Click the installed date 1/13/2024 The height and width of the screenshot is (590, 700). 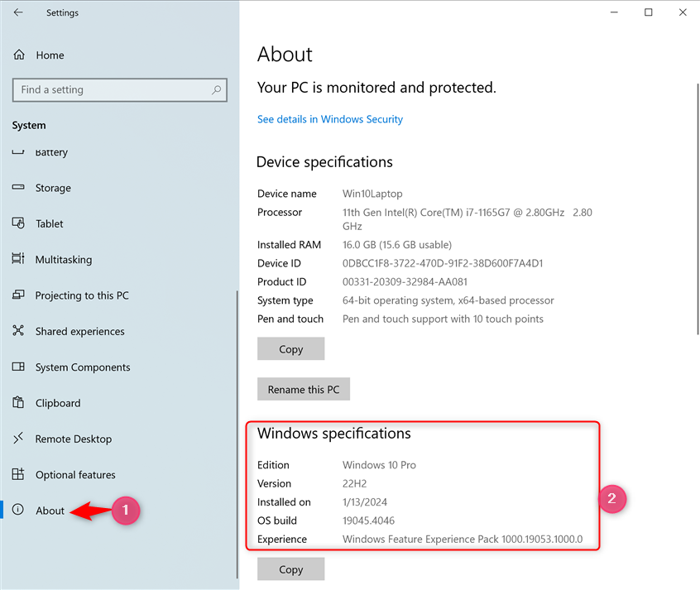pyautogui.click(x=365, y=502)
